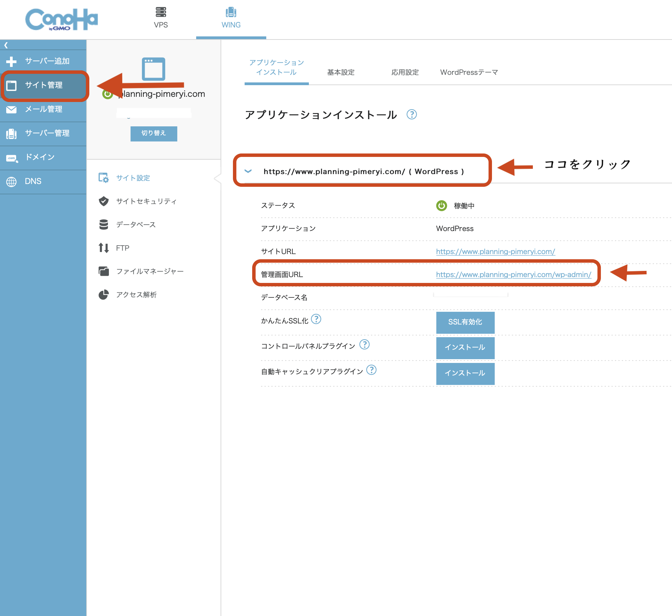Click help icon next to コントロールパネルプラグイン
Screen dimensions: 672x616
(x=364, y=344)
